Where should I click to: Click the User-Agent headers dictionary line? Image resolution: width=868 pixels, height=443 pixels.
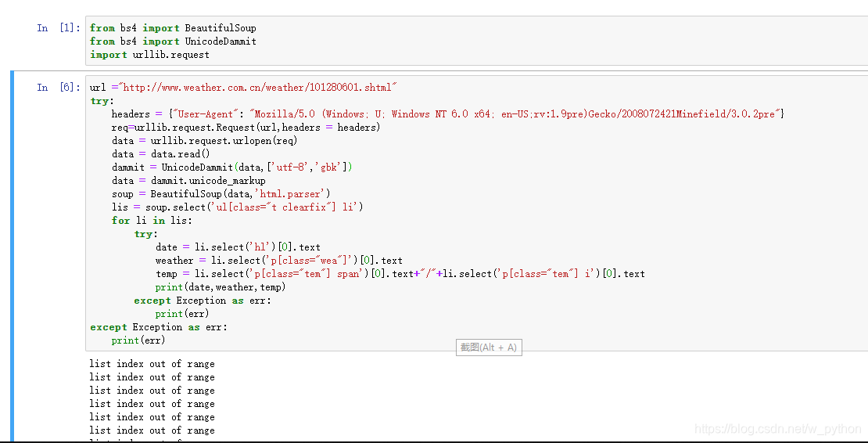click(x=448, y=114)
